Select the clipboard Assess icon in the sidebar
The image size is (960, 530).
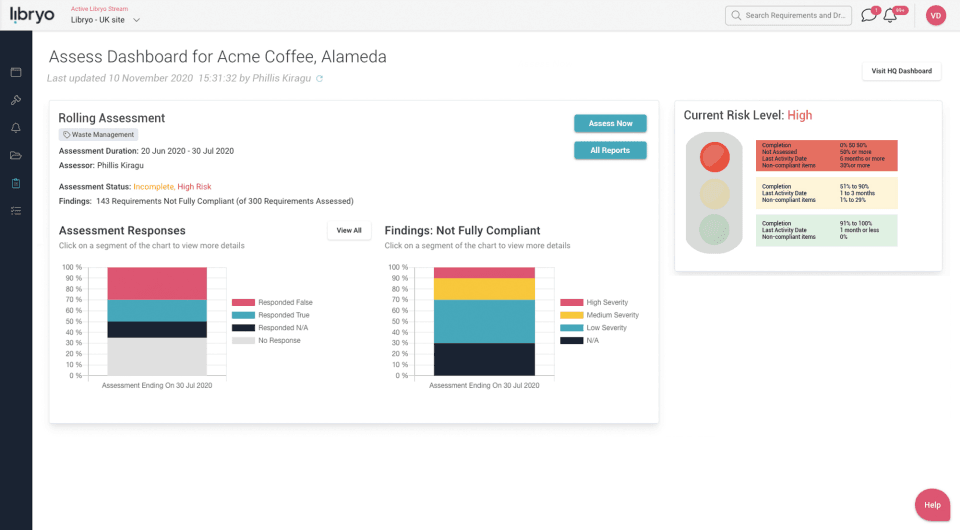16,183
